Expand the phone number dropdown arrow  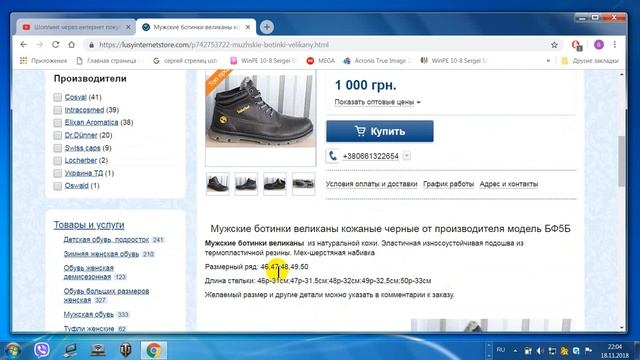[407, 156]
